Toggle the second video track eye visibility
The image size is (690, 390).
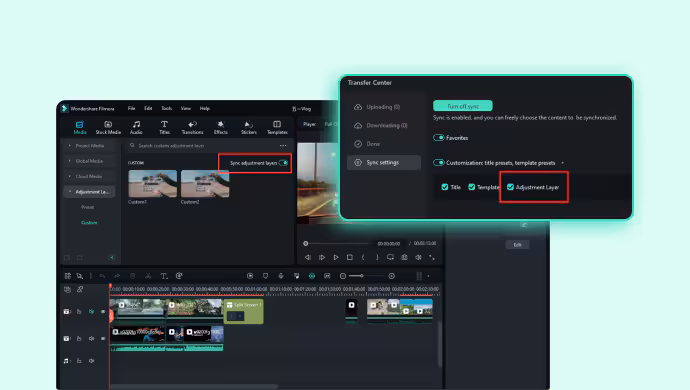pyautogui.click(x=103, y=338)
